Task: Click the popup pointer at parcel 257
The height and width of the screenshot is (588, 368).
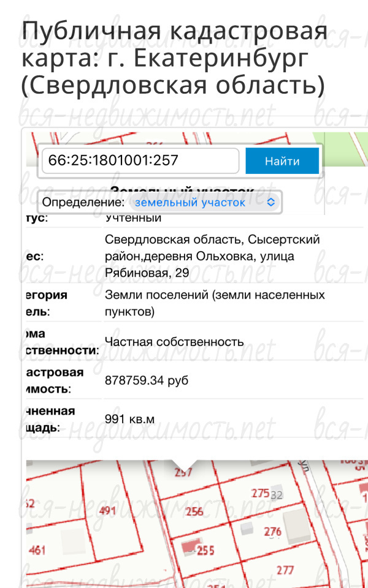Action: point(183,464)
